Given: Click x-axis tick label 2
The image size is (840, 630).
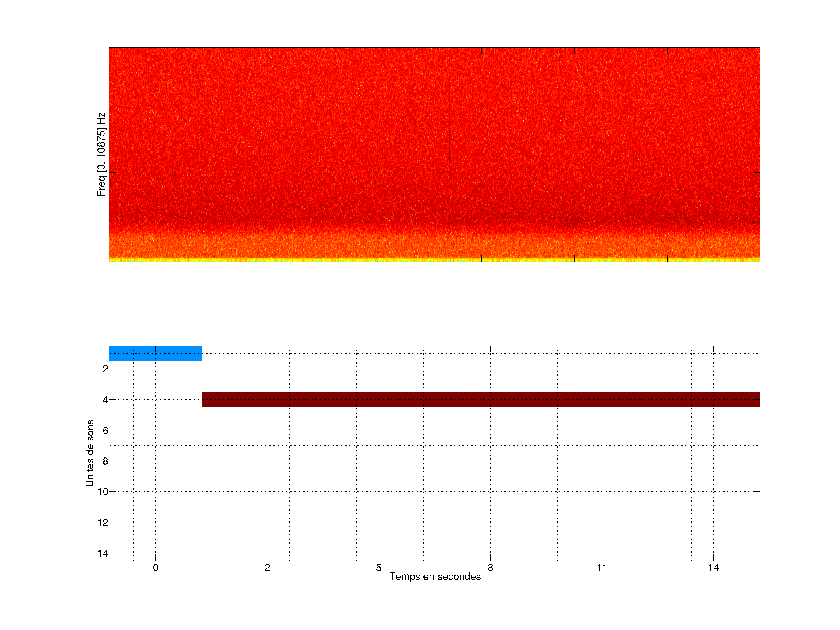Looking at the screenshot, I should (267, 568).
